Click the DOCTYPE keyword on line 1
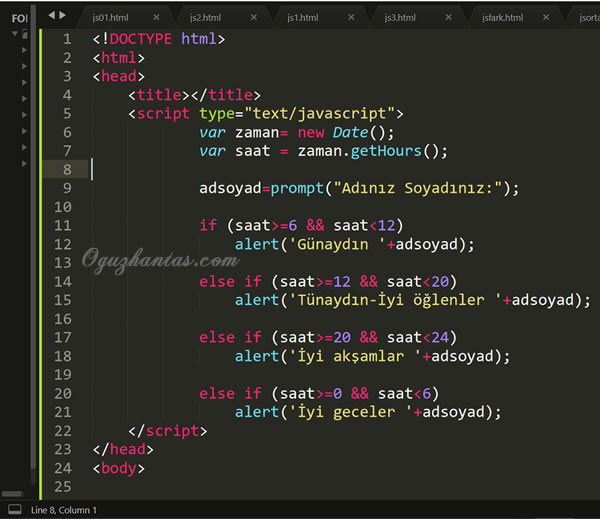Viewport: 600px width, 519px height. (x=141, y=39)
